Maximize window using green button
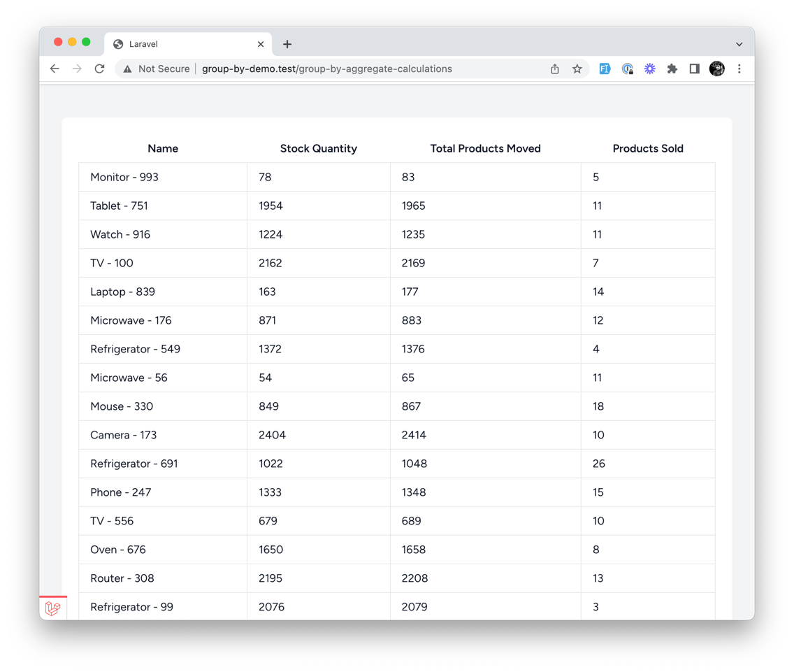Image resolution: width=794 pixels, height=672 pixels. (x=86, y=42)
